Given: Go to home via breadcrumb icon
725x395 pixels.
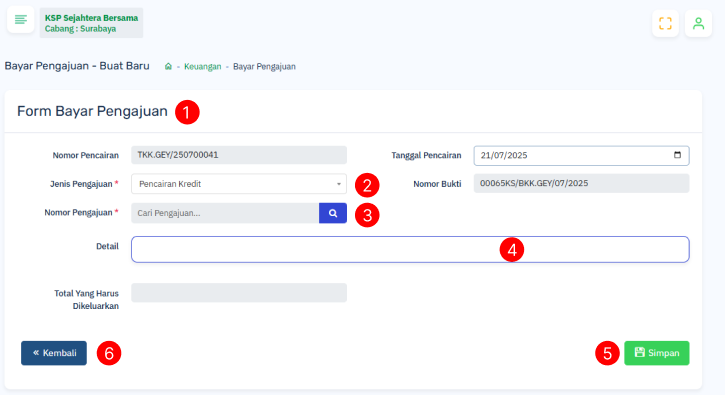Looking at the screenshot, I should pos(168,67).
